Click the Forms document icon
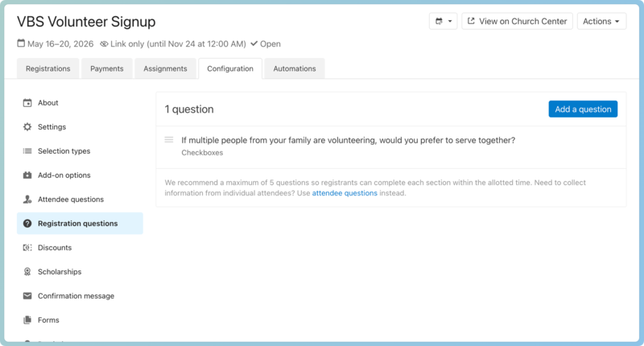Image resolution: width=644 pixels, height=346 pixels. [x=27, y=320]
